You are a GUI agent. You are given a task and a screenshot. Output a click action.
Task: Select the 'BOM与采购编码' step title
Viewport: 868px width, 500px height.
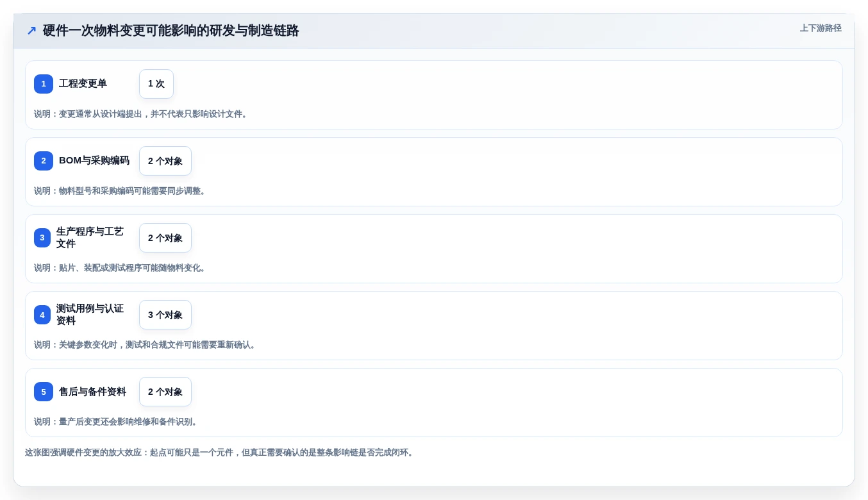tap(94, 160)
